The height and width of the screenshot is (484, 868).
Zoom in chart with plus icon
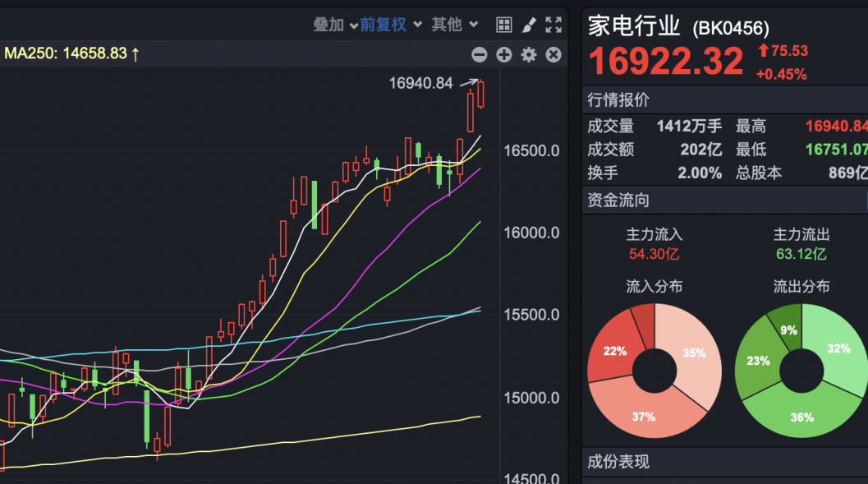pos(503,54)
